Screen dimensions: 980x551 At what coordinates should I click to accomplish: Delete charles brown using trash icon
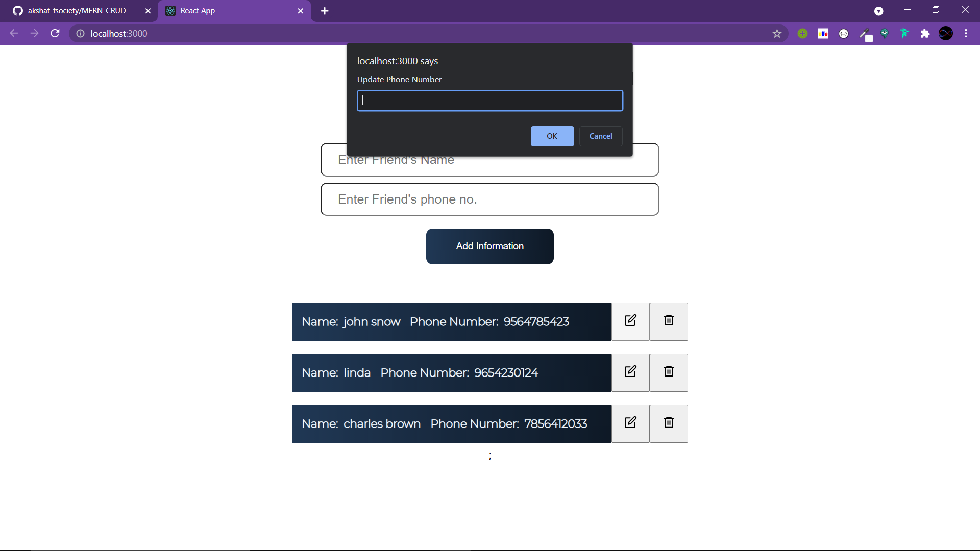pos(669,423)
